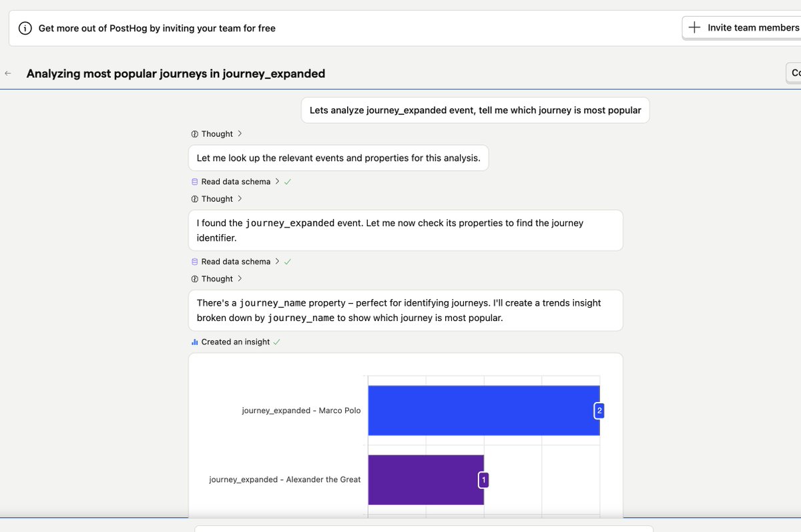
Task: Click the chart icon beside Created an insight
Action: [x=195, y=342]
